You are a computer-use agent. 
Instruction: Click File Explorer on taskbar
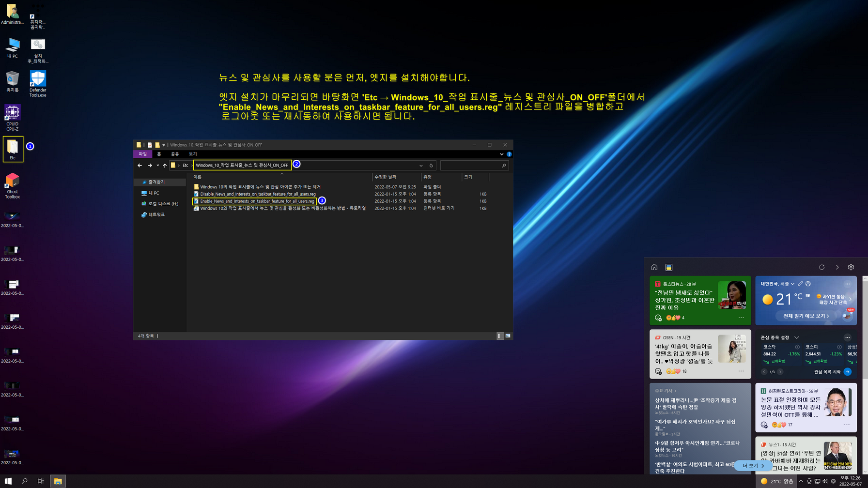(58, 481)
